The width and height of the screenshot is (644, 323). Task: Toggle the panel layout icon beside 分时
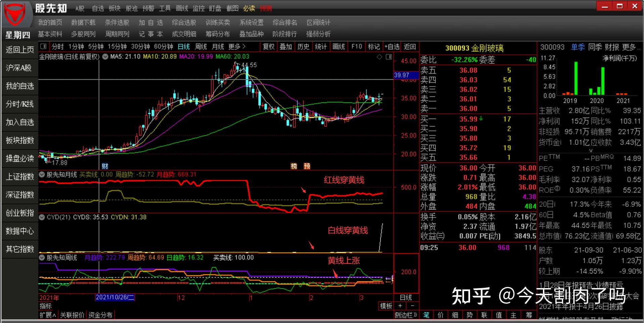(x=43, y=46)
